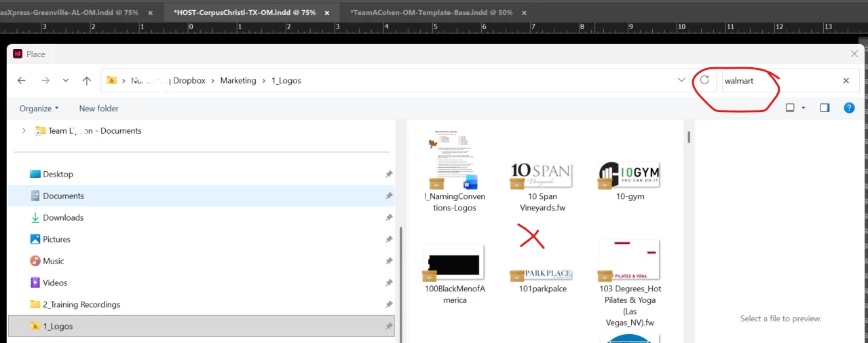
Task: Switch to Greenville-AL-OM.indd document tab
Action: [x=71, y=12]
